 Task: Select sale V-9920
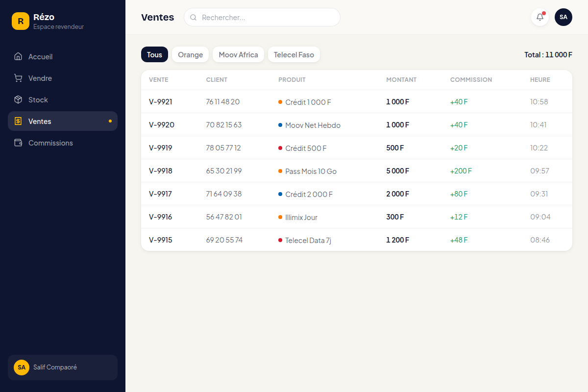pos(357,124)
